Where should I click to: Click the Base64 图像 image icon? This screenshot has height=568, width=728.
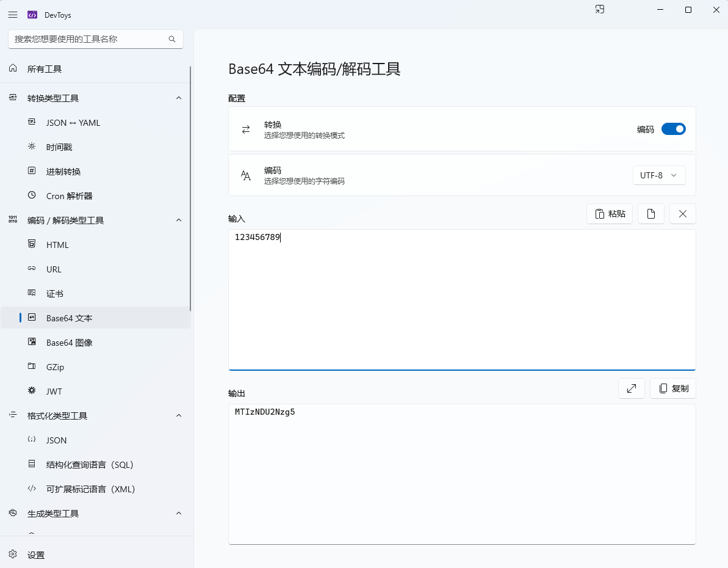[32, 342]
